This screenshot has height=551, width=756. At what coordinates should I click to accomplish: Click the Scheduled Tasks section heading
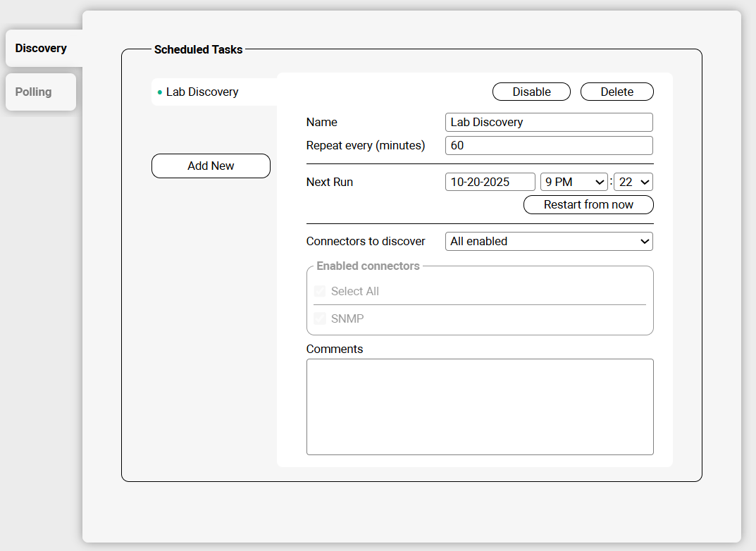coord(198,50)
